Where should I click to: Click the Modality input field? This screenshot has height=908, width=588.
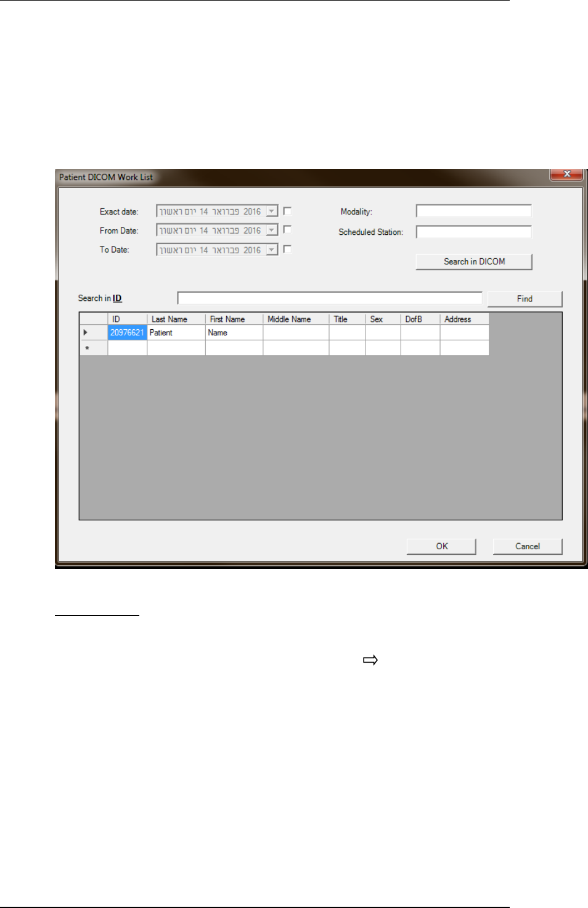tap(473, 211)
